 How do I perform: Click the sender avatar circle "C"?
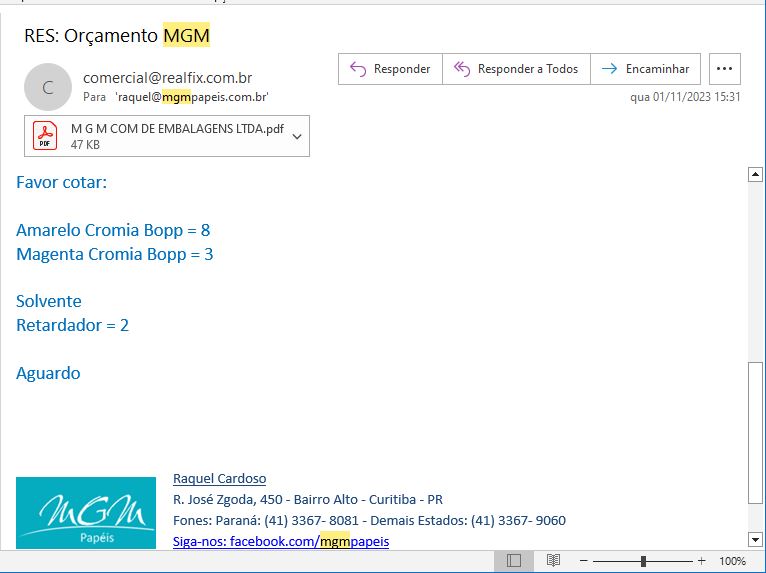click(x=48, y=87)
